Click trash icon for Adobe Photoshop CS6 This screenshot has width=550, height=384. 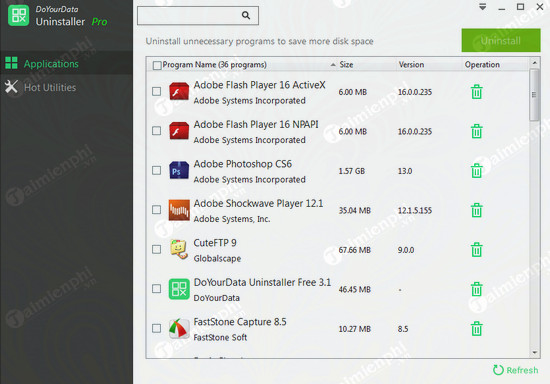(x=476, y=171)
